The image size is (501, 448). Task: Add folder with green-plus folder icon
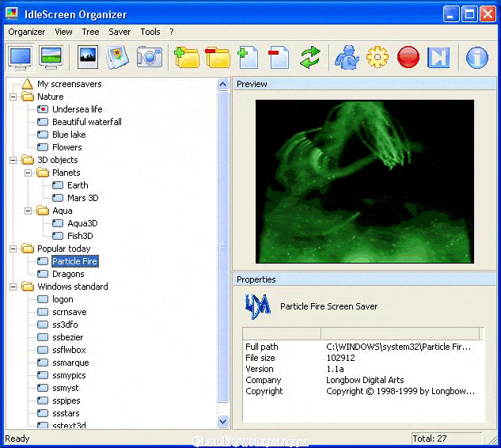coord(187,58)
